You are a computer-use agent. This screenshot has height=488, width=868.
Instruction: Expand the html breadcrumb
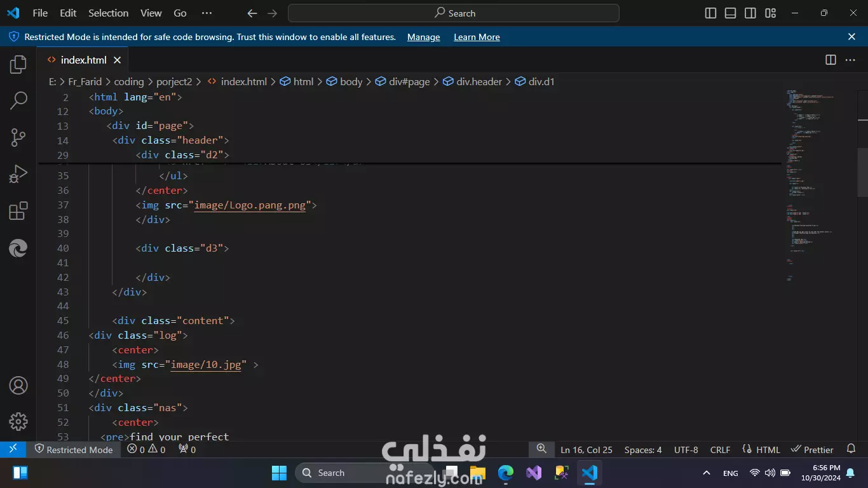coord(297,81)
